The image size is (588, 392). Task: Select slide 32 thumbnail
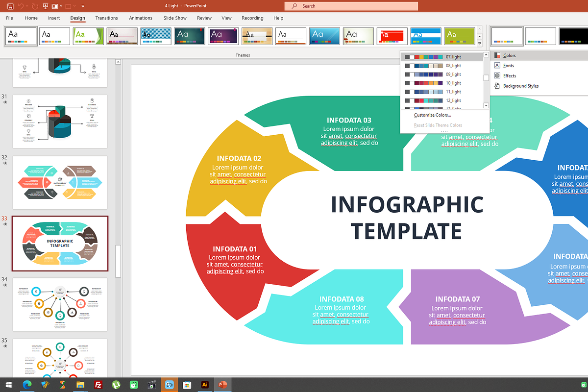[x=60, y=182]
